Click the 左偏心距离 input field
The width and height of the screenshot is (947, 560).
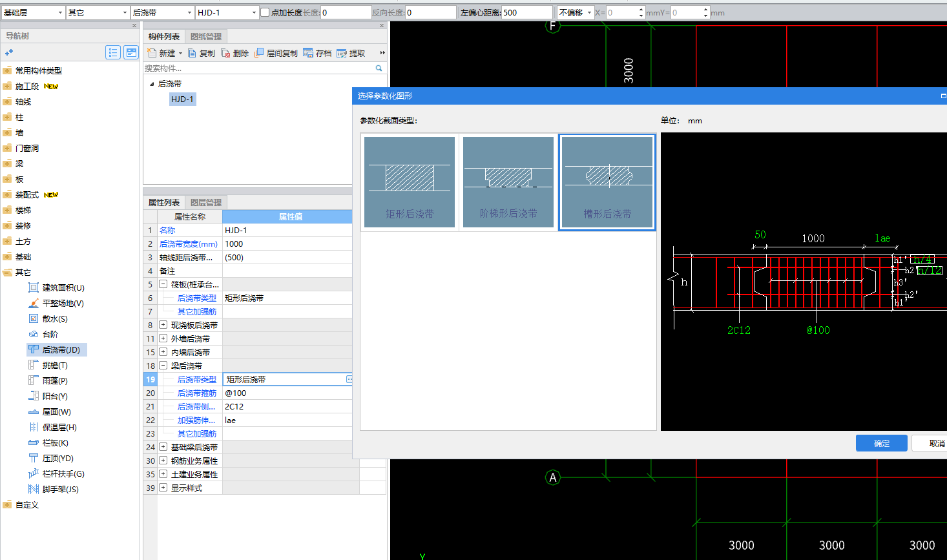point(526,12)
